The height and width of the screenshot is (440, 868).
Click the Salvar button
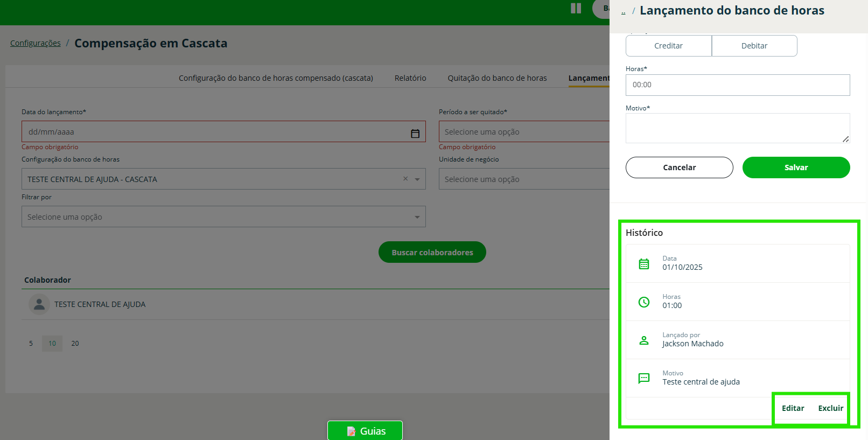click(796, 167)
